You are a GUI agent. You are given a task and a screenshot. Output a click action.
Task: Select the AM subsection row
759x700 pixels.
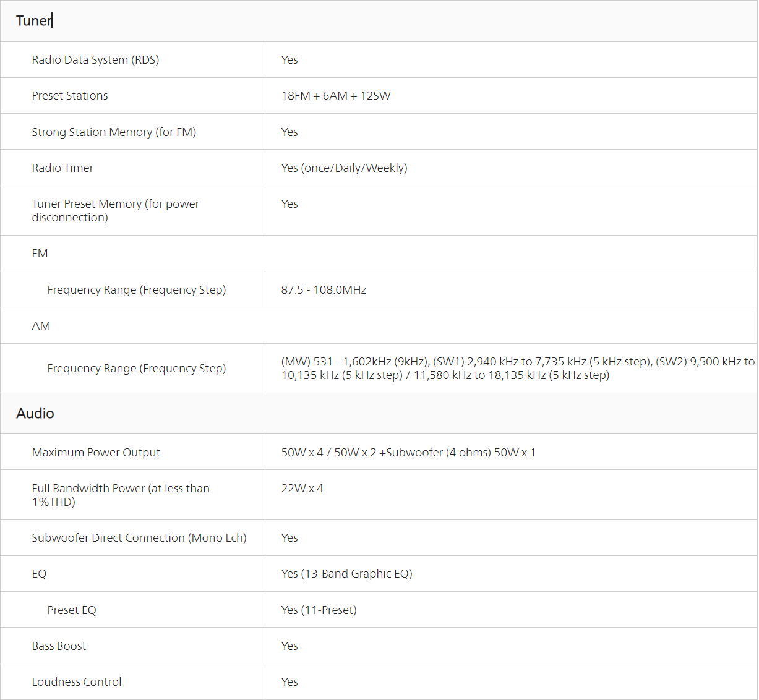coord(41,326)
